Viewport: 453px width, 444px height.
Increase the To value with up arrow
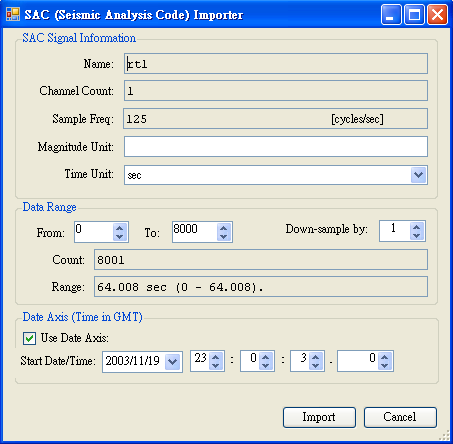224,228
